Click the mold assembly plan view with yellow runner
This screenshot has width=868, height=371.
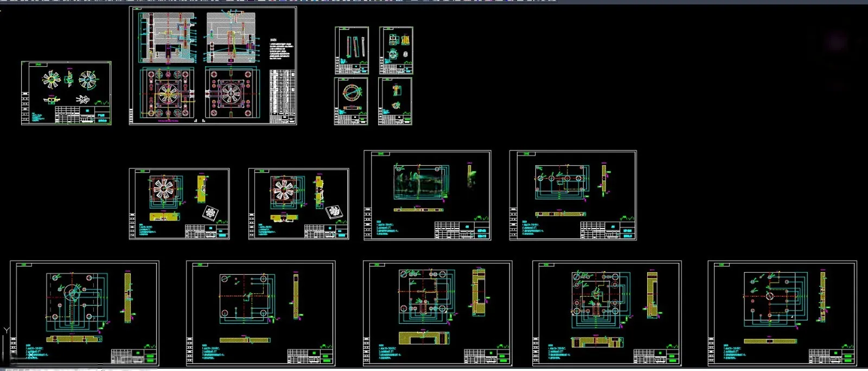pyautogui.click(x=168, y=93)
